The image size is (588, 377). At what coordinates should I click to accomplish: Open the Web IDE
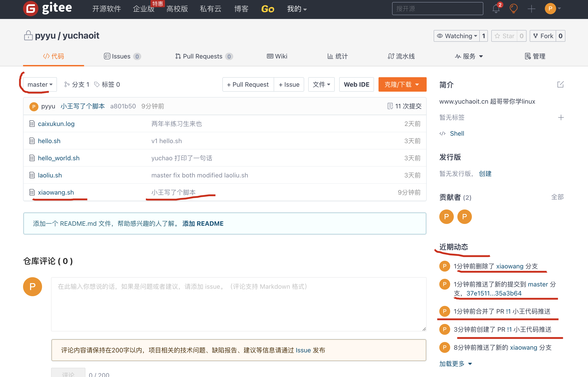coord(356,84)
